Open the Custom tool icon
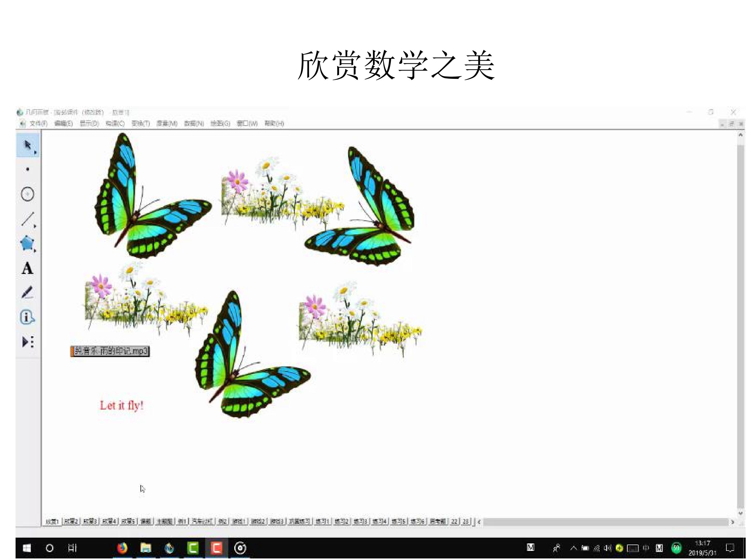This screenshot has height=560, width=747. pos(28,342)
